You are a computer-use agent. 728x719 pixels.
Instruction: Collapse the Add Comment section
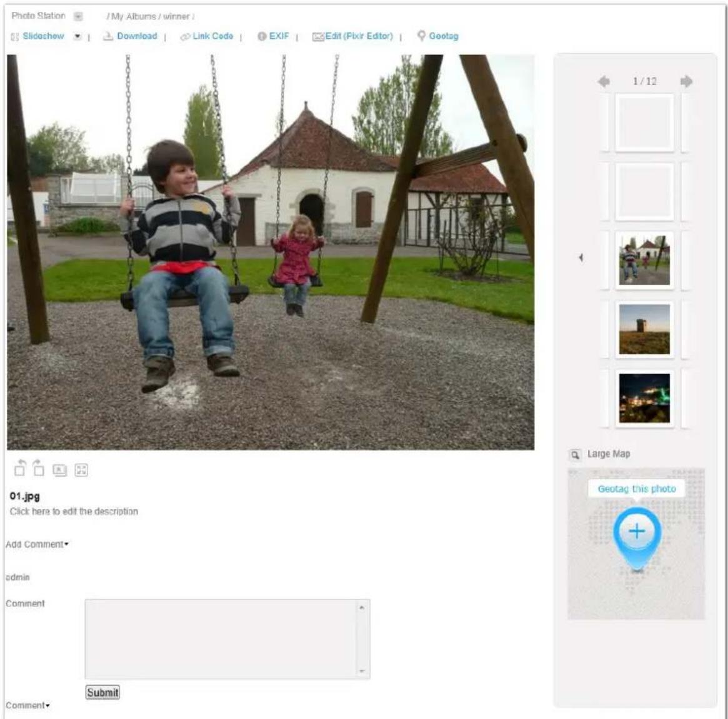[37, 545]
